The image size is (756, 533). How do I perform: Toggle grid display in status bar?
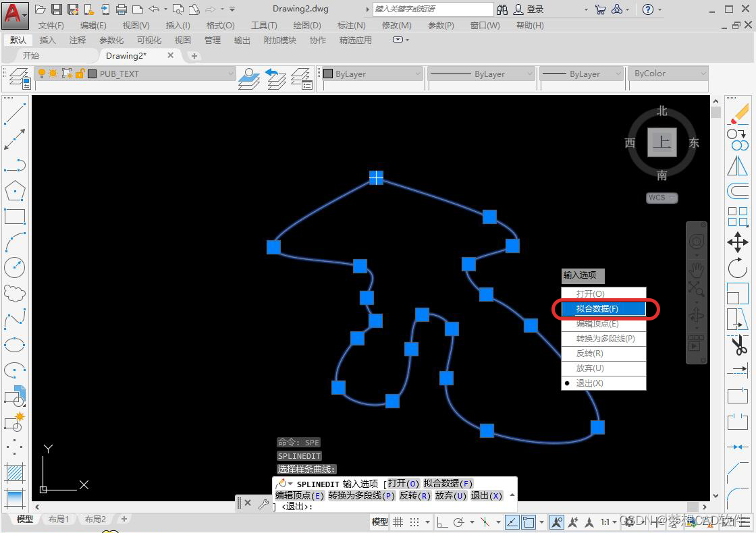(x=398, y=522)
